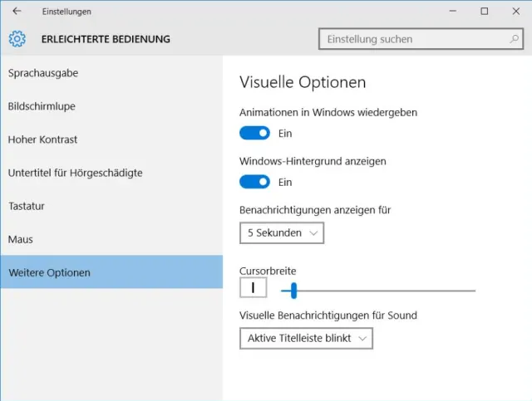Expand Aktive Titelleiste blinkt dropdown
This screenshot has height=401, width=532.
(x=306, y=338)
